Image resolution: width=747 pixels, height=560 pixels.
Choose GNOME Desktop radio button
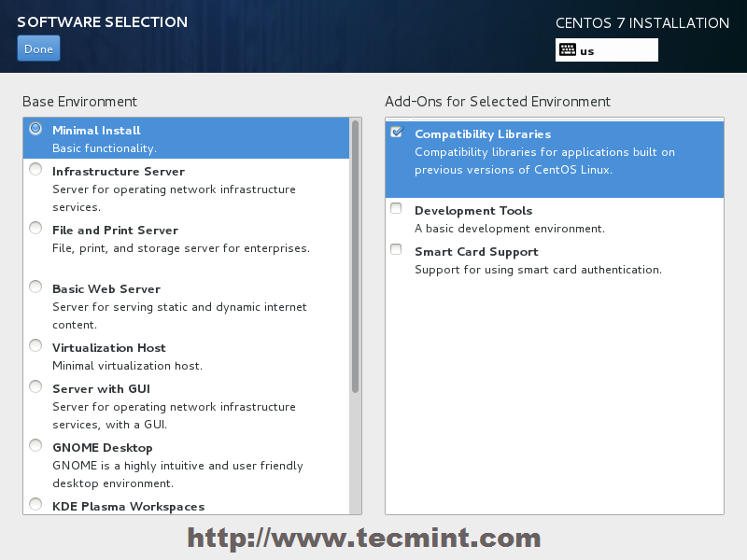pos(35,446)
